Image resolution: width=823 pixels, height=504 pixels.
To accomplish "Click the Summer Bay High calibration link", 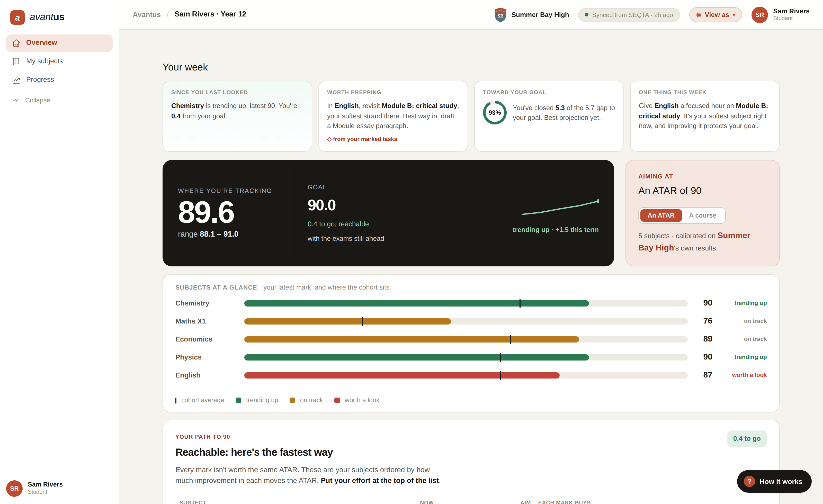I will pyautogui.click(x=694, y=241).
